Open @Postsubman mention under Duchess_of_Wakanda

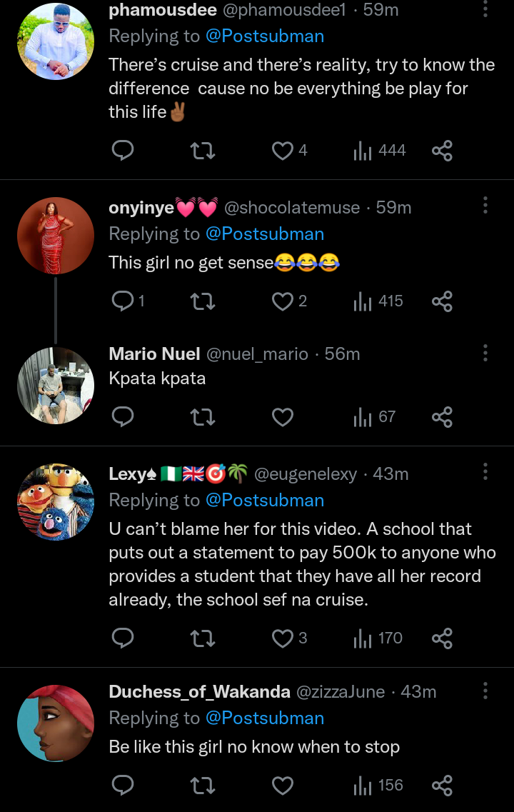click(265, 718)
